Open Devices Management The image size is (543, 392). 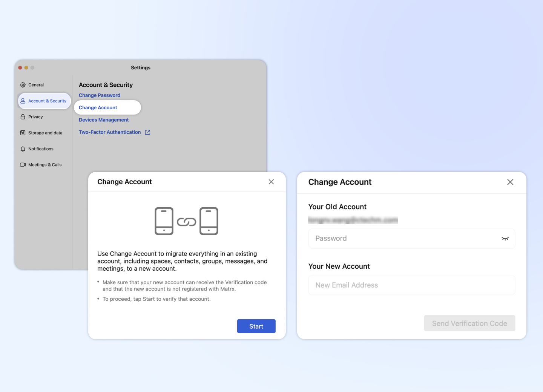coord(104,120)
